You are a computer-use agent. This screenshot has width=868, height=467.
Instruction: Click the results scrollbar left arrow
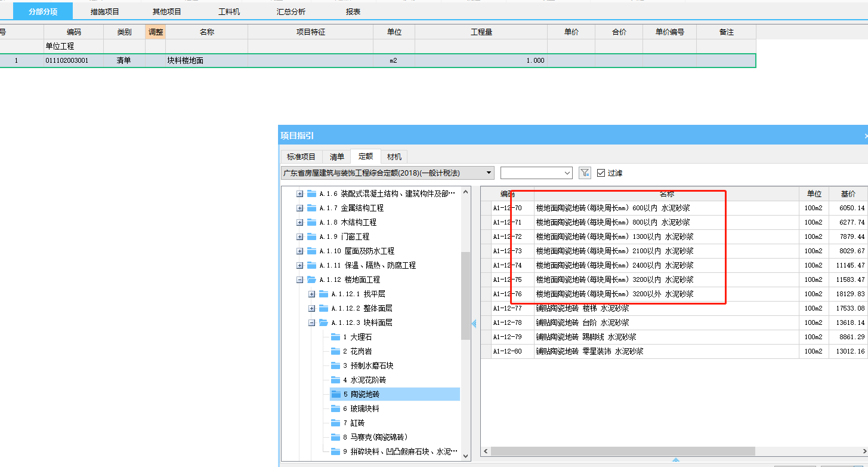click(486, 451)
